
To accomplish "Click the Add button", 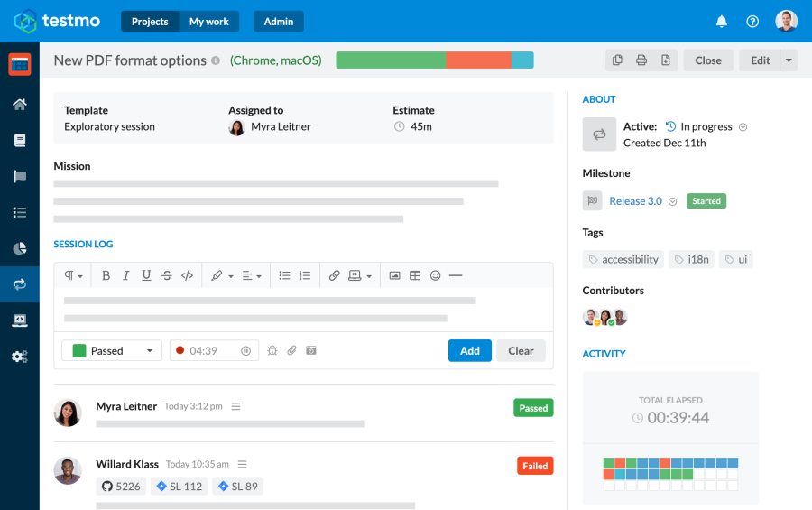I will [469, 351].
